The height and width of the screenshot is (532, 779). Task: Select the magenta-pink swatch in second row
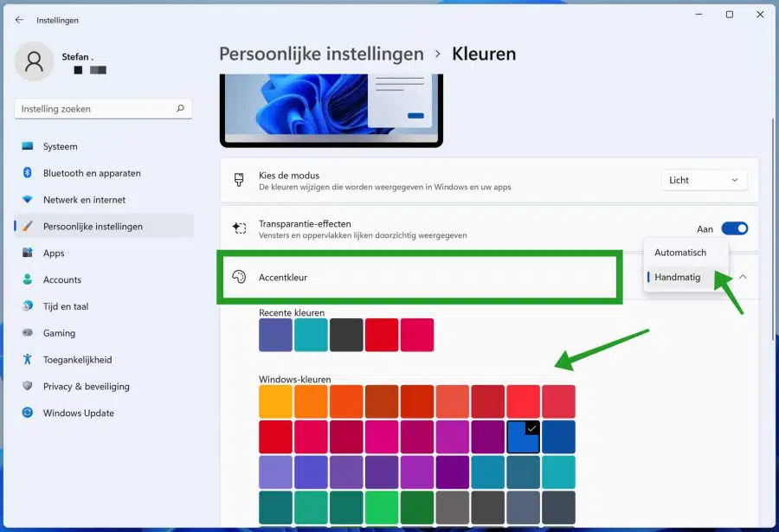[382, 437]
